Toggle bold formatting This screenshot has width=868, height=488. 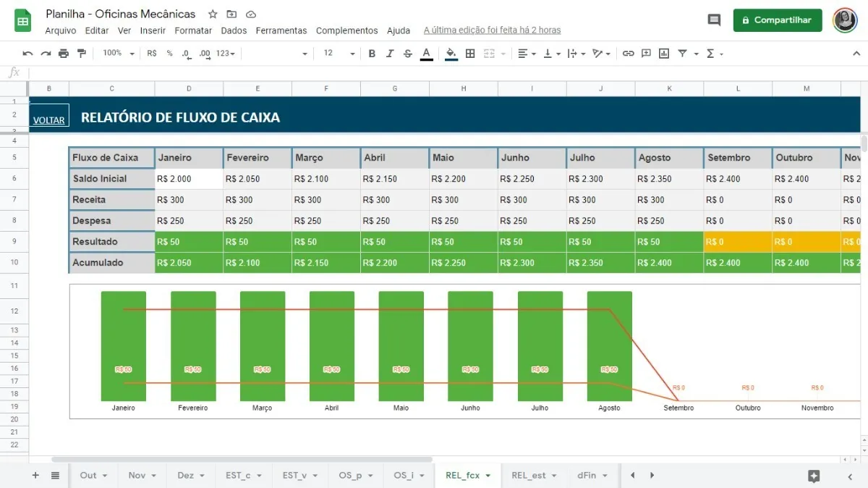pyautogui.click(x=372, y=54)
